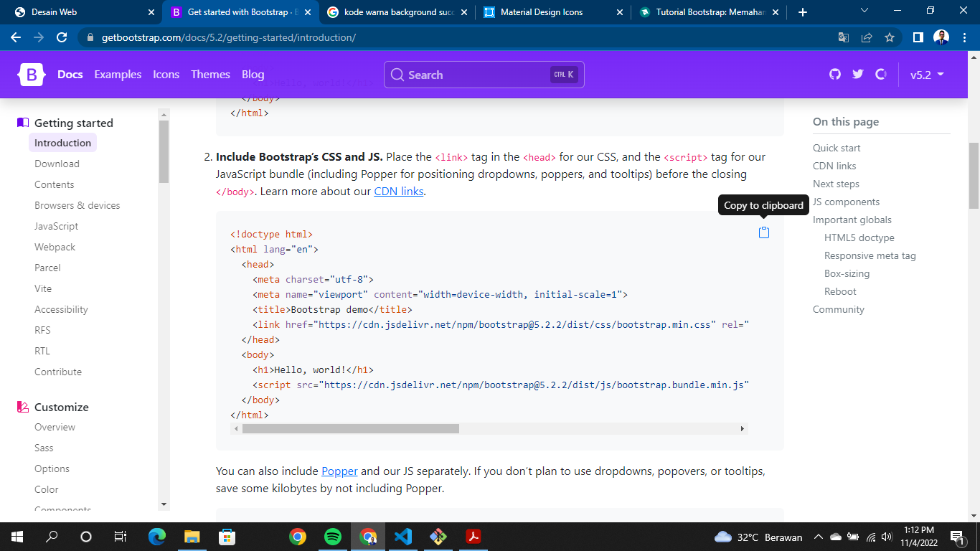Click Chrome forward arrow
The width and height of the screenshot is (980, 551).
tap(39, 37)
